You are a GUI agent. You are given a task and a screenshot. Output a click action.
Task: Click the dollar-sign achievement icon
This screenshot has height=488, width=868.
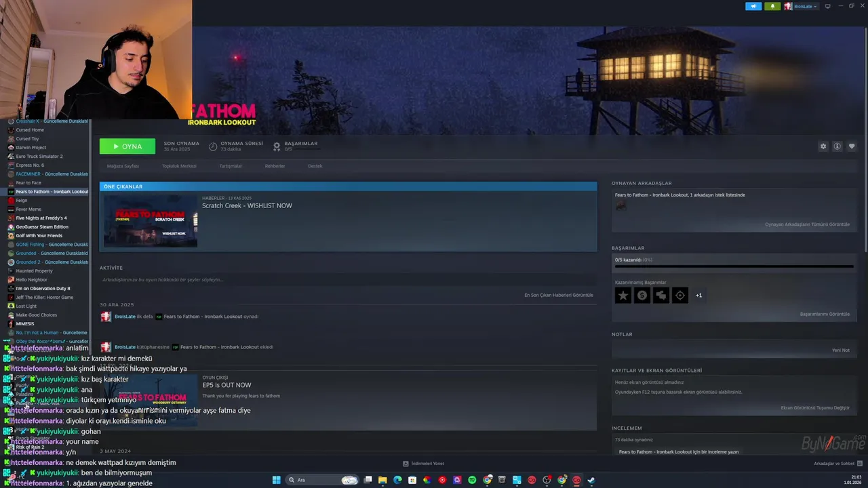pyautogui.click(x=642, y=295)
